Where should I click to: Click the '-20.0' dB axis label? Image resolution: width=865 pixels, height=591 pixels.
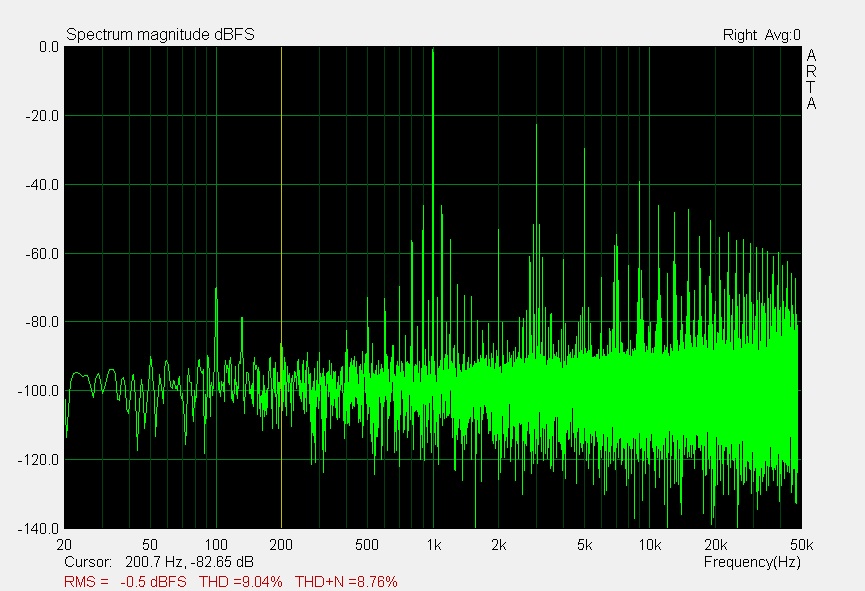42,116
